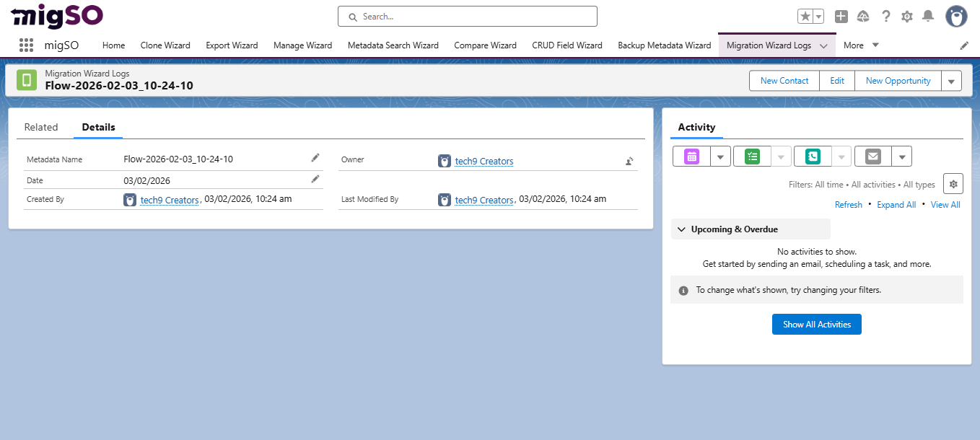Open the Owner tech9 Creators link
Viewport: 980px width, 440px height.
point(484,161)
